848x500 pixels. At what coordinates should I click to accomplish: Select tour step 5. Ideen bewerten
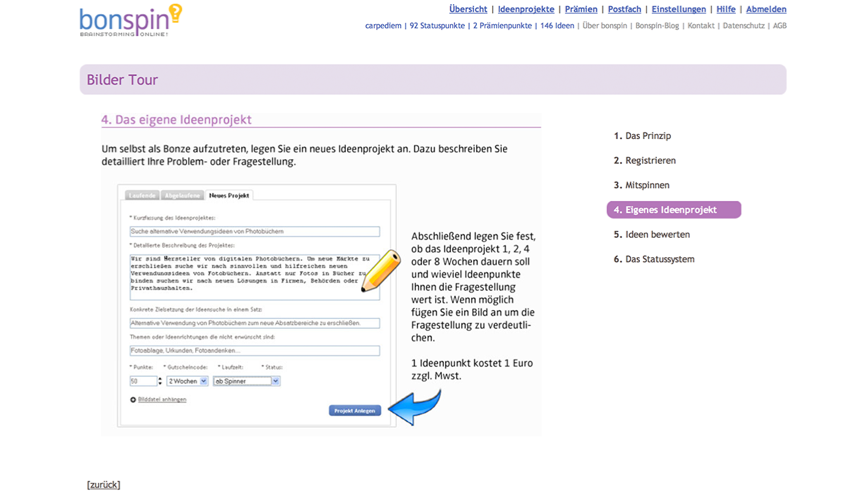coord(652,235)
